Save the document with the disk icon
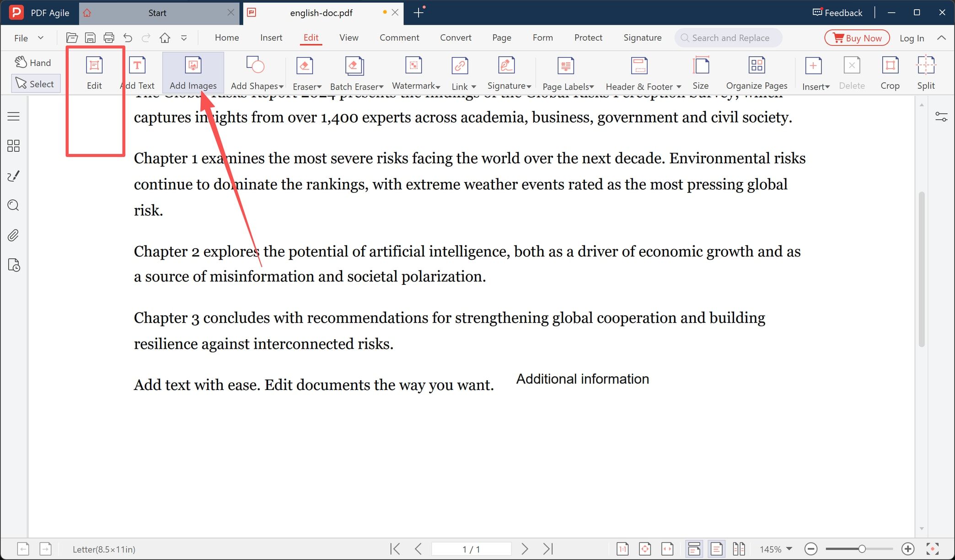Screen dimensions: 955x560 pyautogui.click(x=90, y=38)
